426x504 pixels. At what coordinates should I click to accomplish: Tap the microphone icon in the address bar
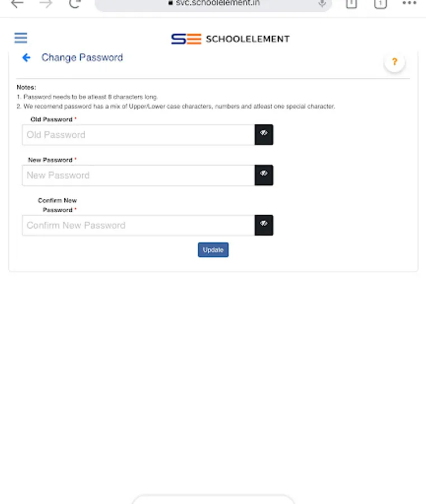tap(322, 3)
